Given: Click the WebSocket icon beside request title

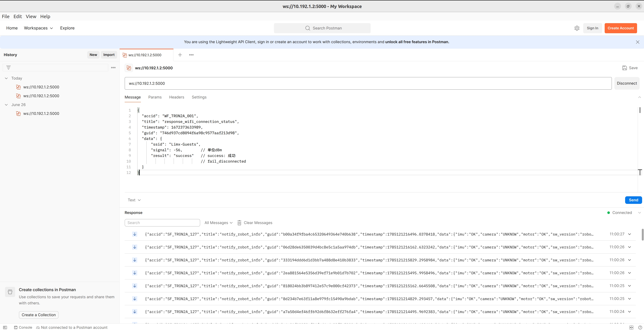Looking at the screenshot, I should click(x=129, y=68).
